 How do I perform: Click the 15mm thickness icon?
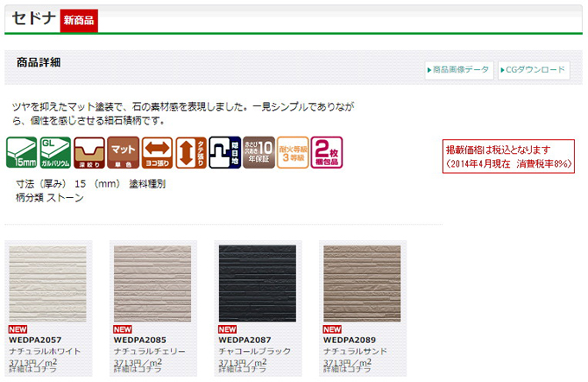[22, 153]
